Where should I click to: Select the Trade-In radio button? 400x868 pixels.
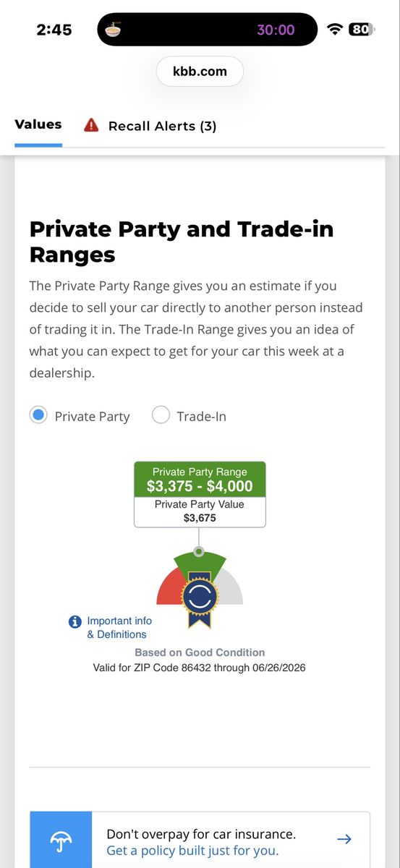[161, 415]
